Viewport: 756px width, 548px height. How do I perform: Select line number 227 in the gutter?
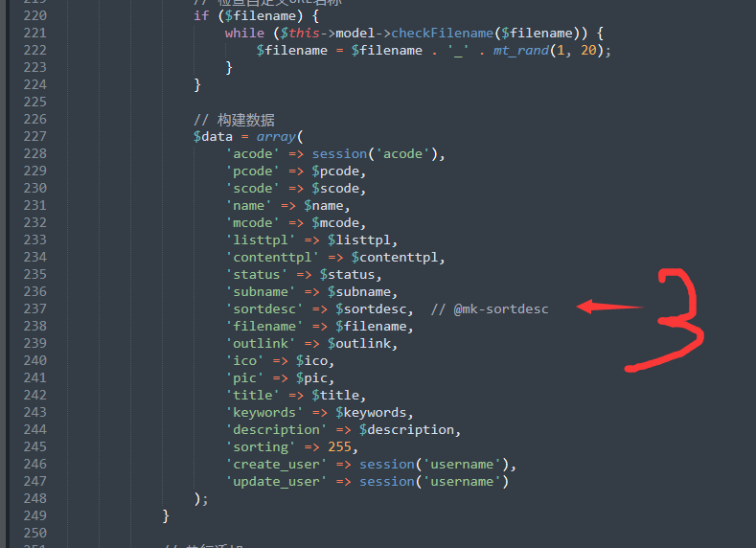35,136
